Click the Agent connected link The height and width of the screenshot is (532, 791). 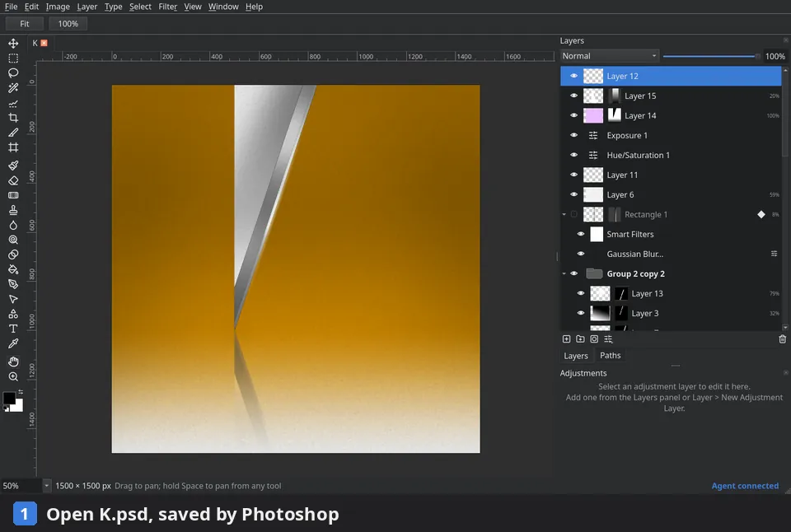tap(745, 486)
